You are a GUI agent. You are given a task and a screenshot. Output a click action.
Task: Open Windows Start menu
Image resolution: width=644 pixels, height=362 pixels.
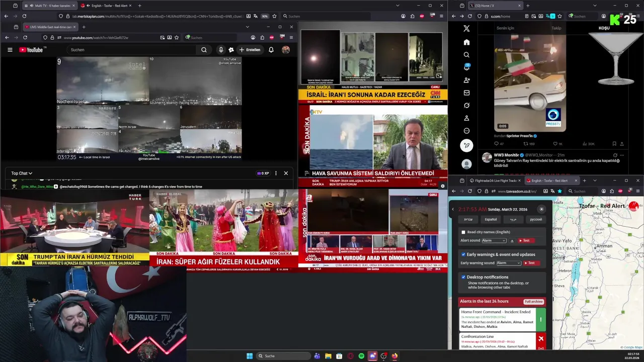[249, 356]
